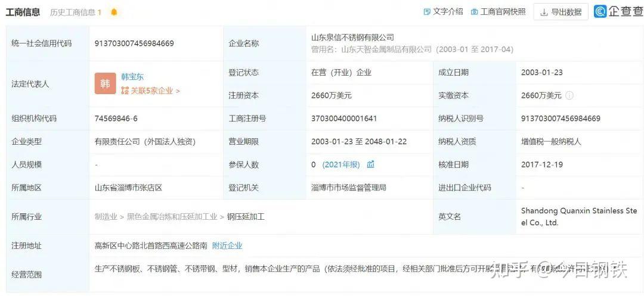Click the 导出数据 export button
Viewport: 644px width, 296px height.
pyautogui.click(x=561, y=12)
